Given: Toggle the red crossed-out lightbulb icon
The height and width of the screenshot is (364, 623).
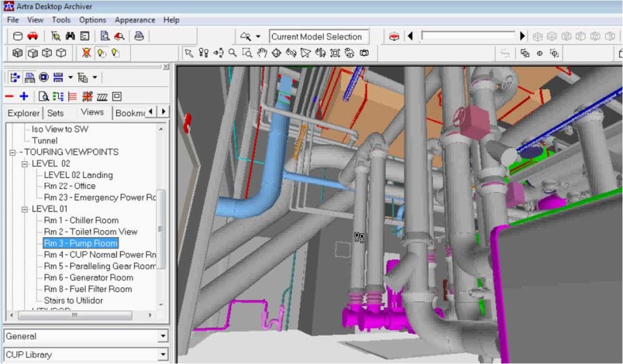Looking at the screenshot, I should tap(86, 53).
